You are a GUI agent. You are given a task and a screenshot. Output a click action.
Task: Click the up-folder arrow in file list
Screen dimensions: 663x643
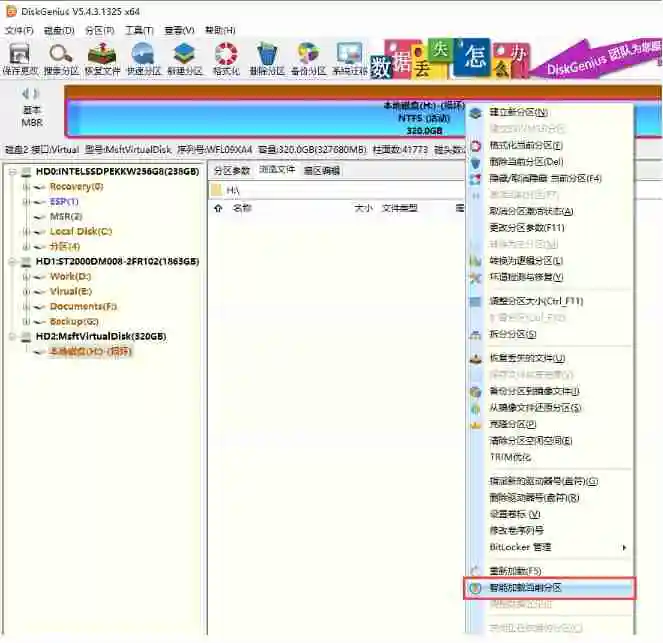pos(218,208)
